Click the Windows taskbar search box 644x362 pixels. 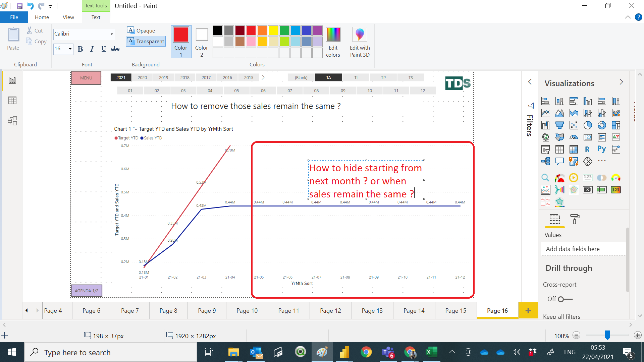pos(111,352)
